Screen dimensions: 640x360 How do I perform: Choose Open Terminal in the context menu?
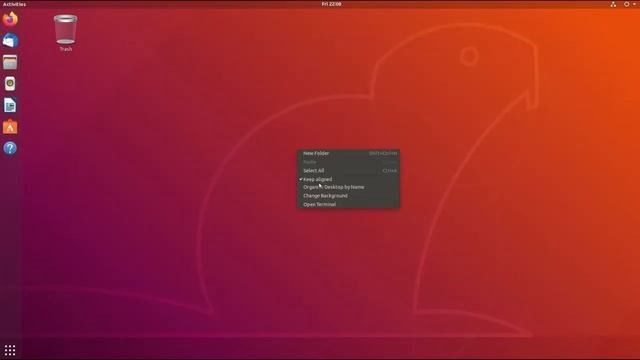(x=348, y=204)
